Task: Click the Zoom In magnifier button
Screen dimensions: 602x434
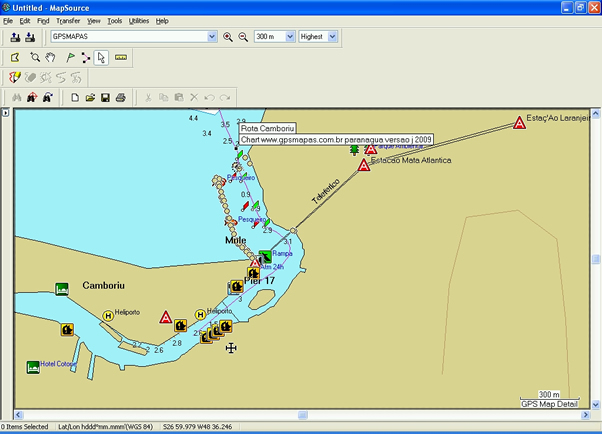Action: tap(227, 37)
